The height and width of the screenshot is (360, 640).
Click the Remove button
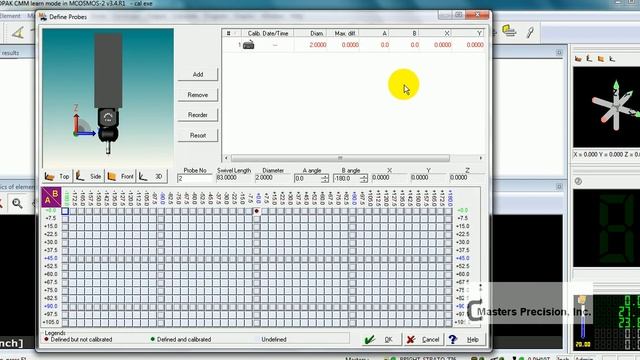[198, 95]
